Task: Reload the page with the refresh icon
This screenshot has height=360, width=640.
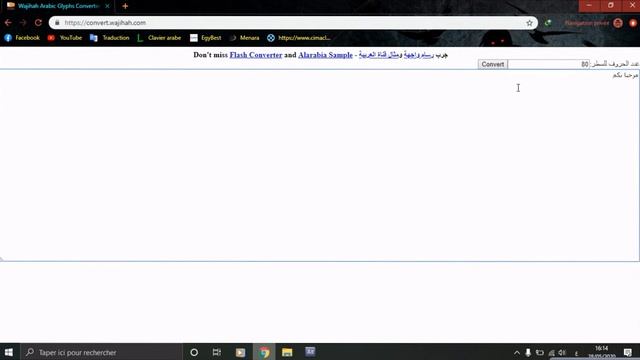Action: (38, 23)
